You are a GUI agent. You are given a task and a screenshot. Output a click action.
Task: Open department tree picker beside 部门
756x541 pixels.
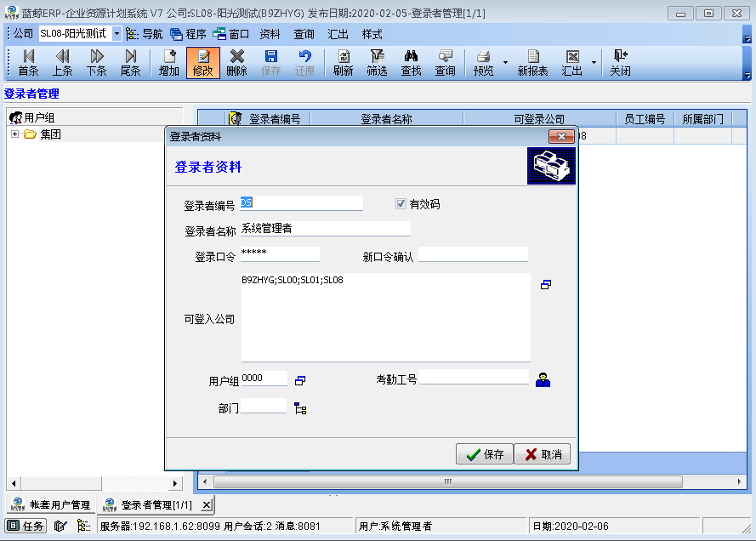(300, 408)
